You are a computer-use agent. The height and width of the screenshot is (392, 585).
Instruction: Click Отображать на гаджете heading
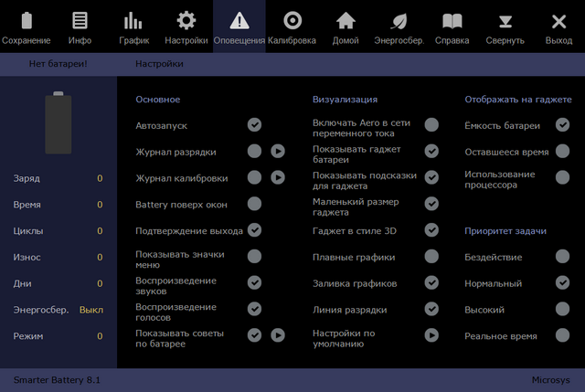[x=518, y=100]
